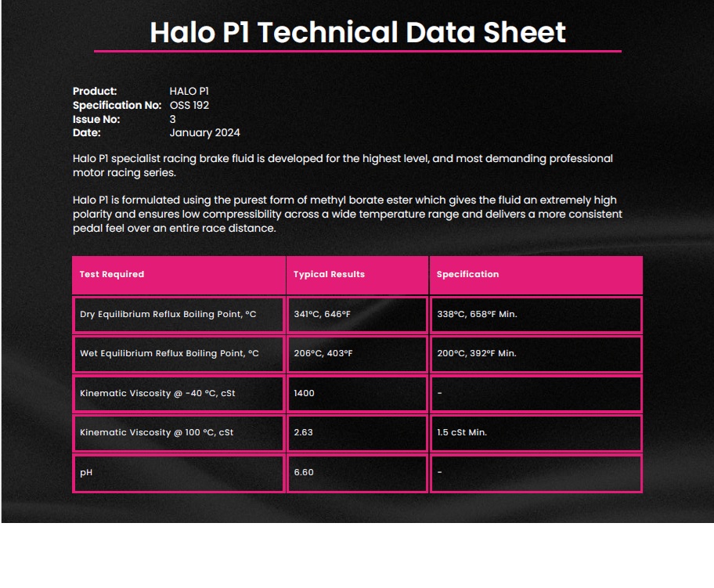Select the Test Required column header
The height and width of the screenshot is (588, 714).
179,275
